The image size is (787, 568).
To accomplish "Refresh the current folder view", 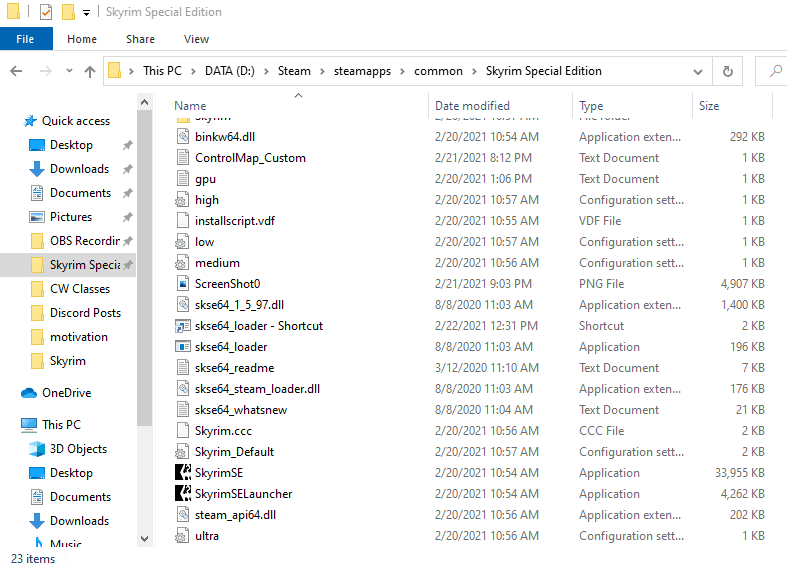I will [727, 71].
